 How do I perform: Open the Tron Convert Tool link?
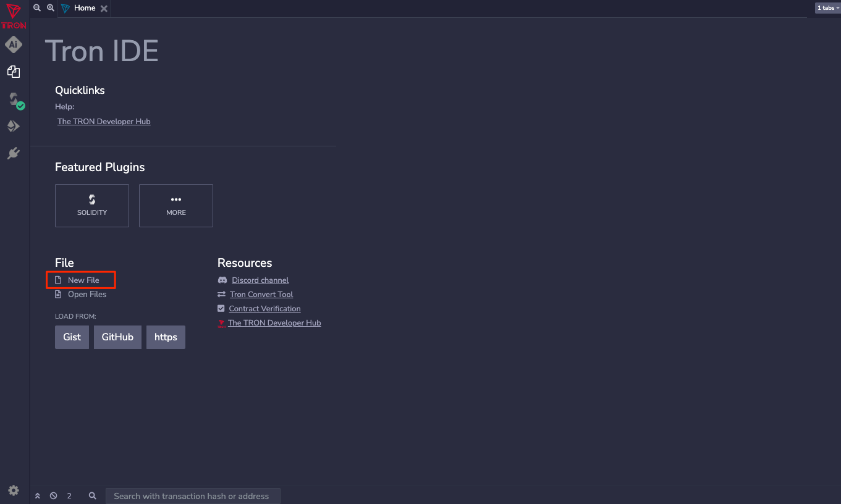261,295
